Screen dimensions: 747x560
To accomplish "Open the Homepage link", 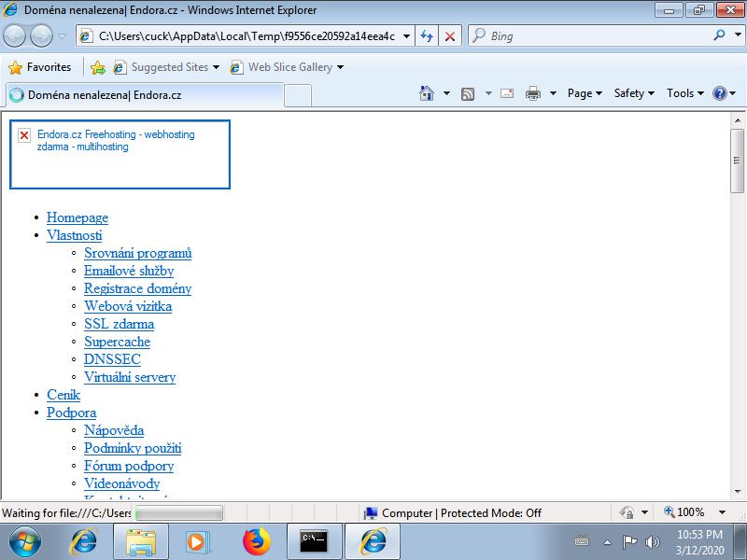I will pos(78,217).
